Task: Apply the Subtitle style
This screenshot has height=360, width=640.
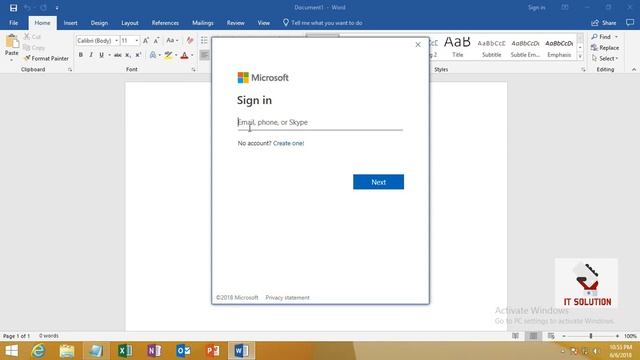Action: [x=491, y=46]
